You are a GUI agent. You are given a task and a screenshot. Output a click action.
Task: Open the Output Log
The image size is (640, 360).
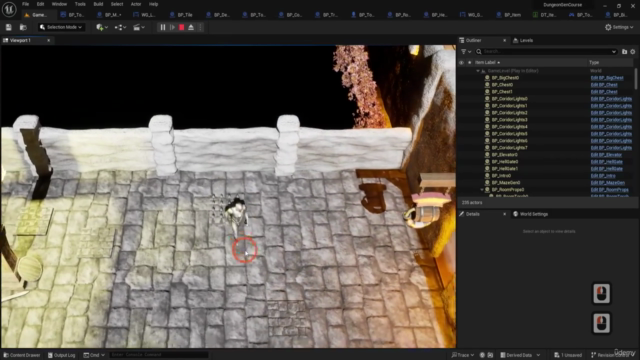(61, 355)
